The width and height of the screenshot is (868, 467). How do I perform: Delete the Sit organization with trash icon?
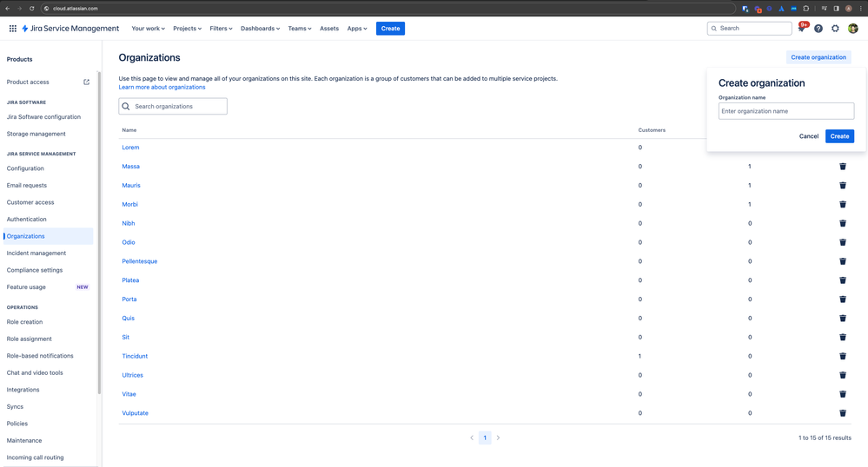tap(843, 337)
